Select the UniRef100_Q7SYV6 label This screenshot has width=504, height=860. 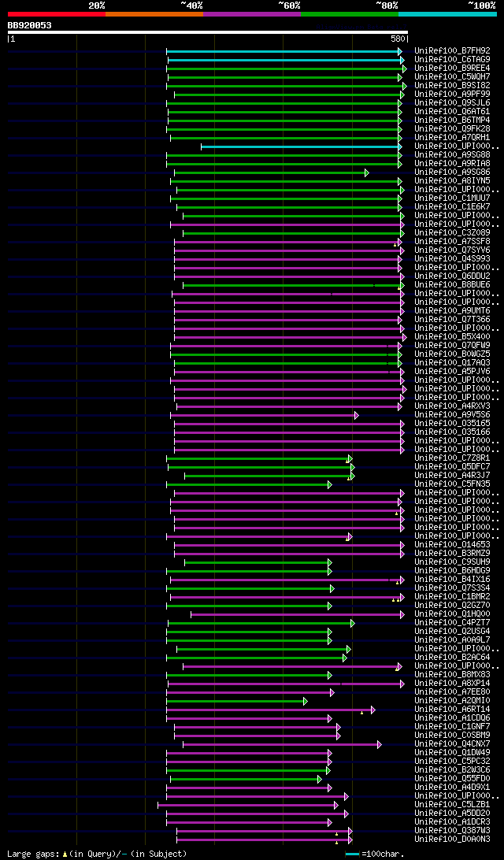(x=453, y=250)
